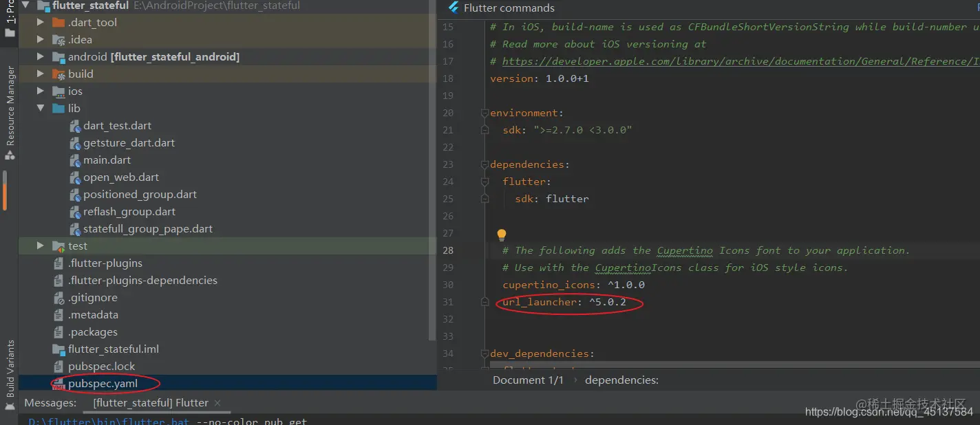Click the .idea folder icon
Viewport: 980px width, 425px height.
tap(58, 39)
